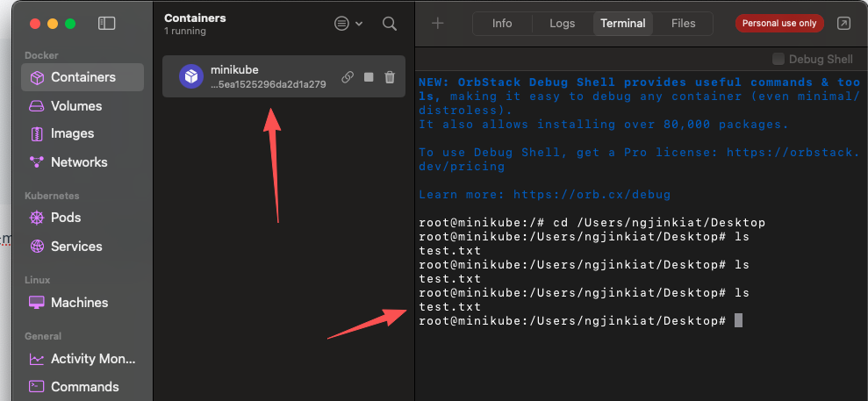Click the Pods helm wheel icon
This screenshot has width=868, height=401.
[37, 218]
